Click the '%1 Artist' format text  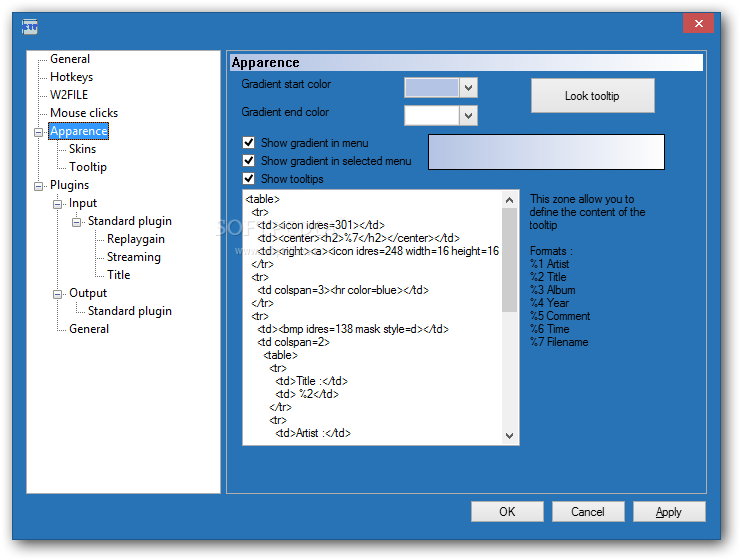point(549,264)
